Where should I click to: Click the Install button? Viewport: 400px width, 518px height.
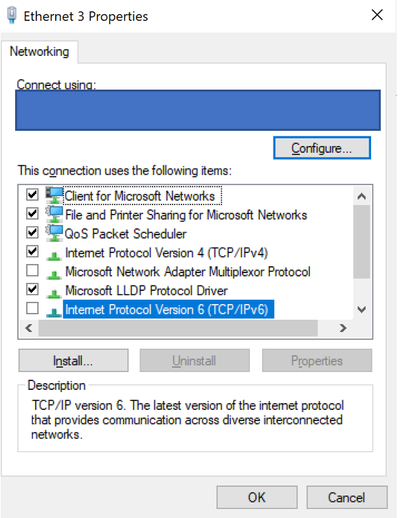[x=73, y=361]
